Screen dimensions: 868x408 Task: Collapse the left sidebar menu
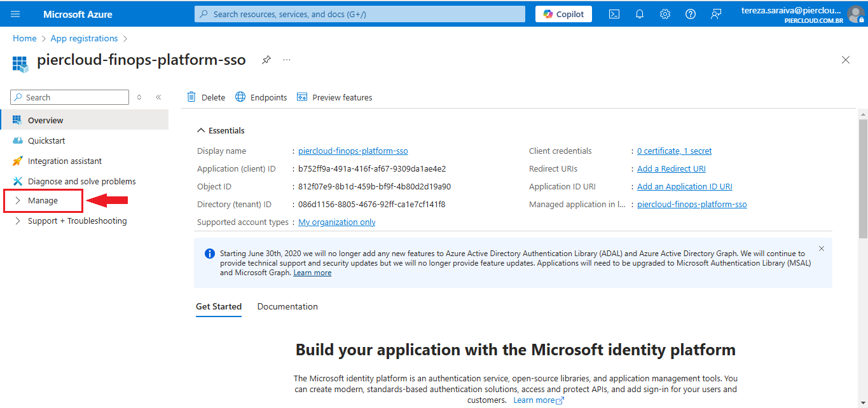pyautogui.click(x=158, y=97)
